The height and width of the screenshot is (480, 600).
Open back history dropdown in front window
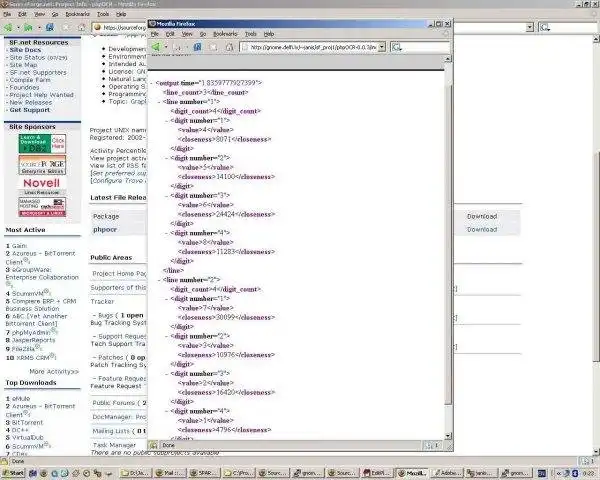166,47
